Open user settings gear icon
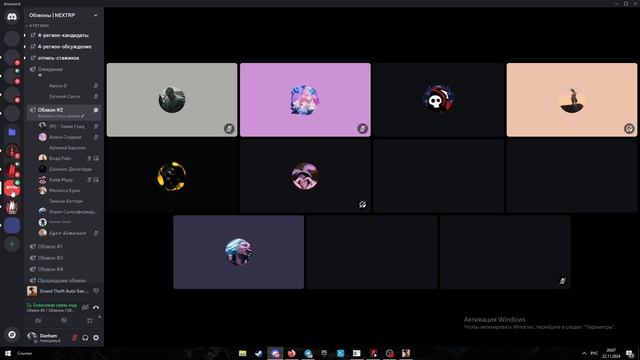Screen dimensions: 640x360 click(x=96, y=338)
